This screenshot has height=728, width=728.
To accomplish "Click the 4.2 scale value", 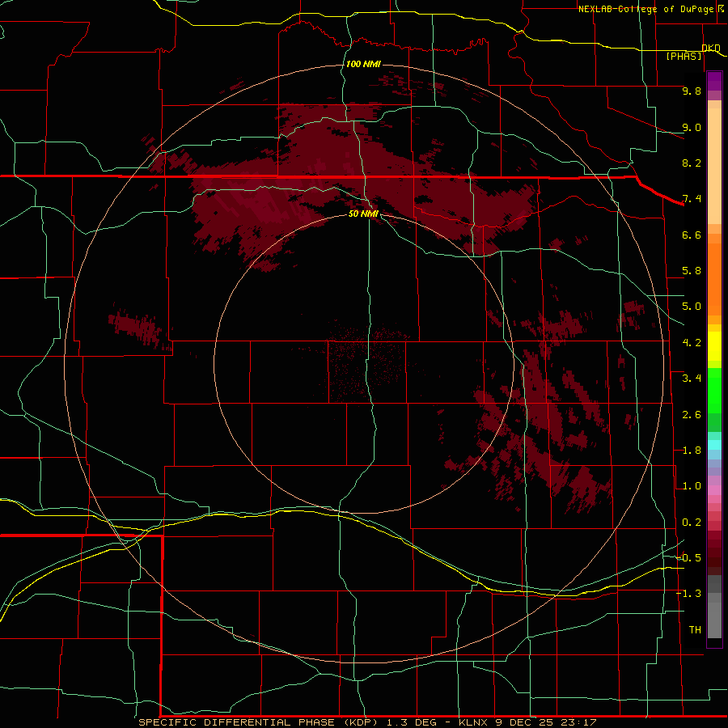I will pyautogui.click(x=692, y=343).
